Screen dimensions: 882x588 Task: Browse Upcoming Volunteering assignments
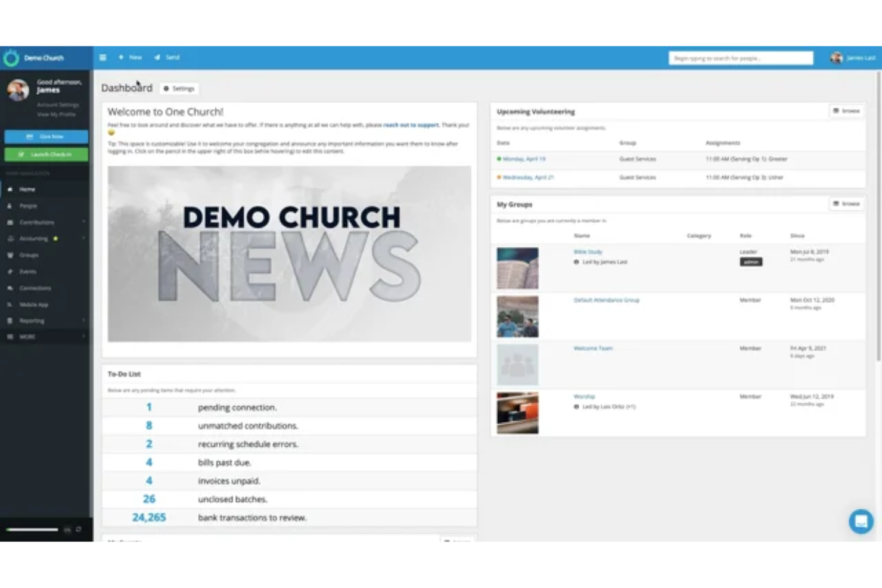point(847,111)
